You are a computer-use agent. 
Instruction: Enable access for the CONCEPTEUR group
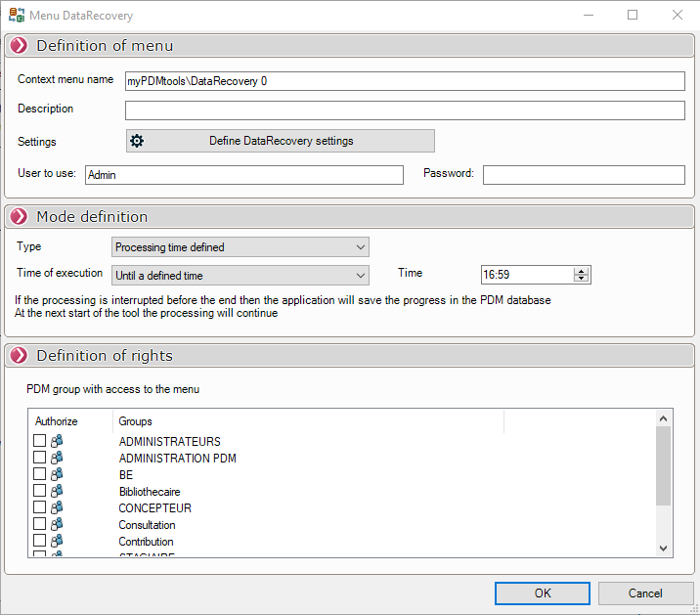[x=39, y=508]
